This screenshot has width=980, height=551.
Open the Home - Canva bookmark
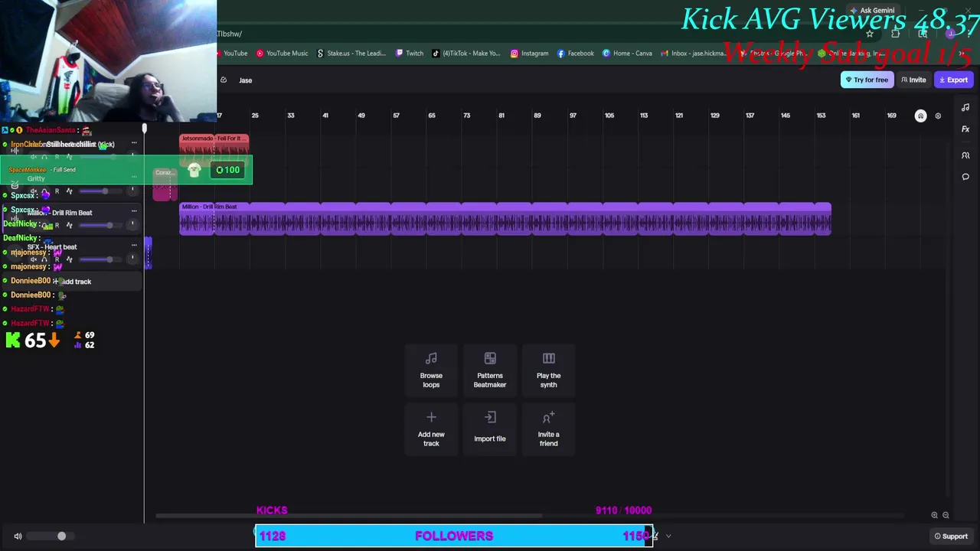[x=627, y=54]
